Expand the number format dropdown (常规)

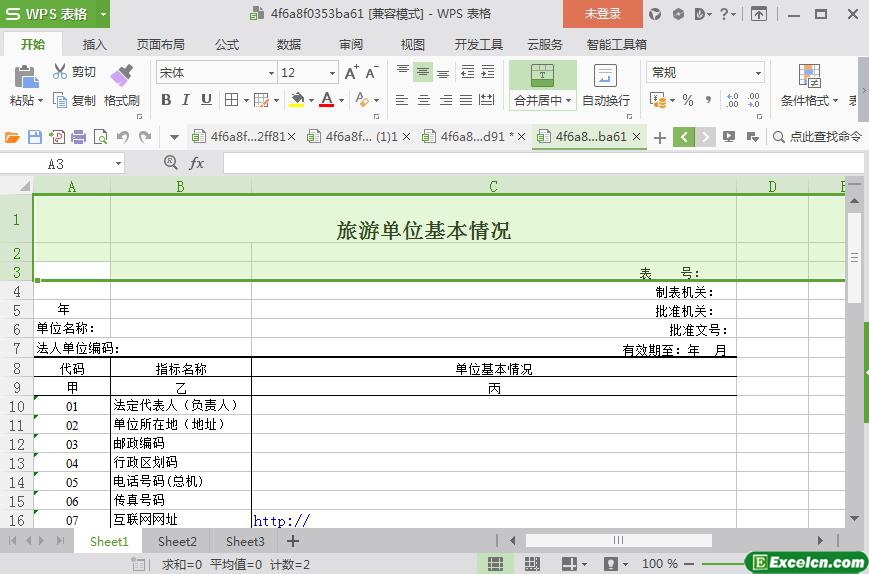pos(758,73)
